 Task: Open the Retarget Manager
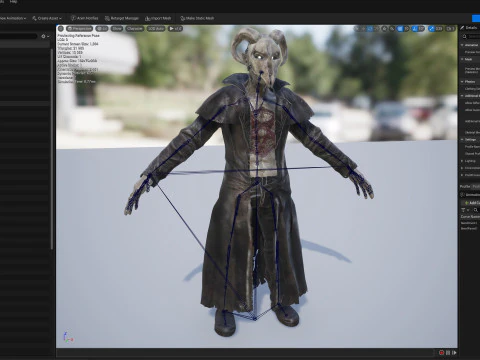click(122, 18)
